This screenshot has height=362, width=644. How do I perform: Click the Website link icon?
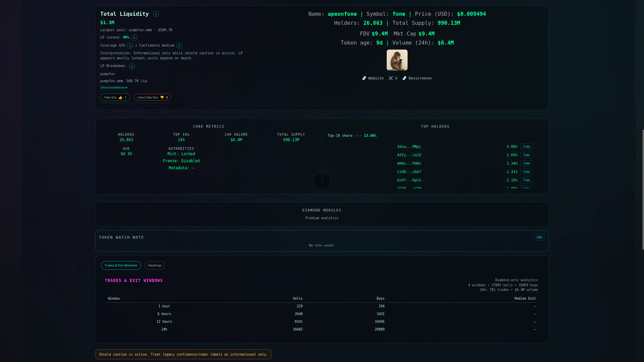(364, 78)
